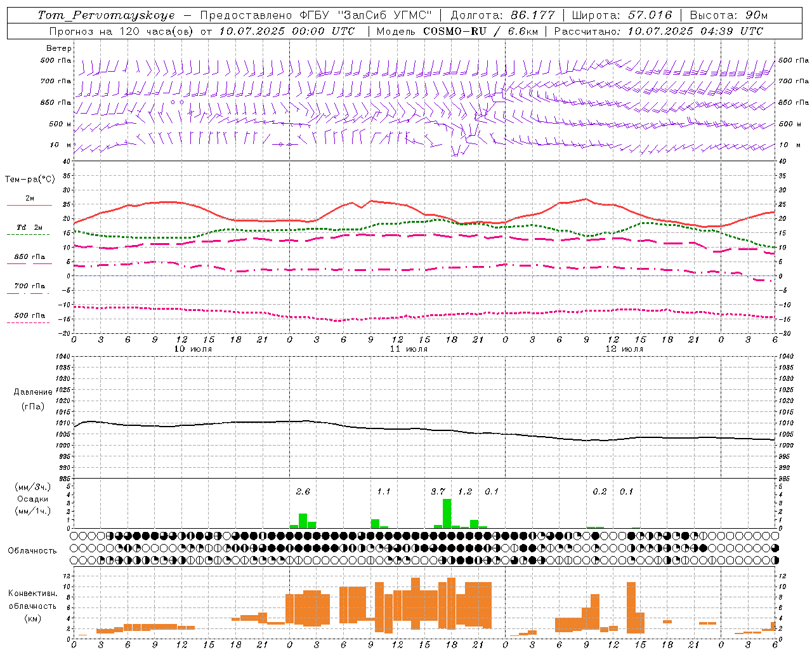Click the 2.6 precipitation total
Screen dimensions: 812x650
303,492
